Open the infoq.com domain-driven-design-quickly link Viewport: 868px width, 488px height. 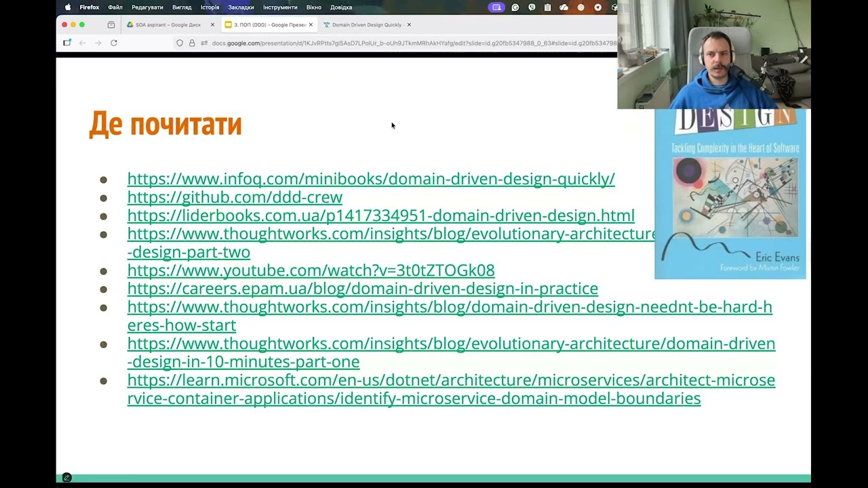[x=371, y=179]
